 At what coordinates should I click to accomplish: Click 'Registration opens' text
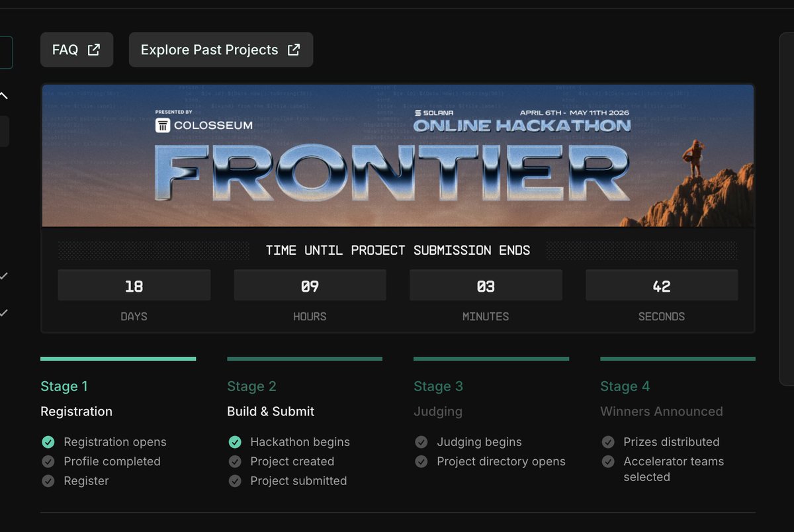[115, 442]
